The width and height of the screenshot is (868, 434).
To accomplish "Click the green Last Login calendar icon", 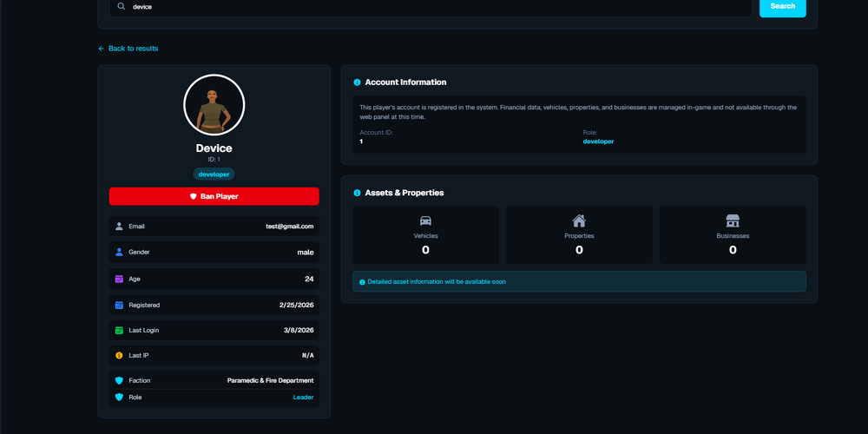I will pos(119,331).
